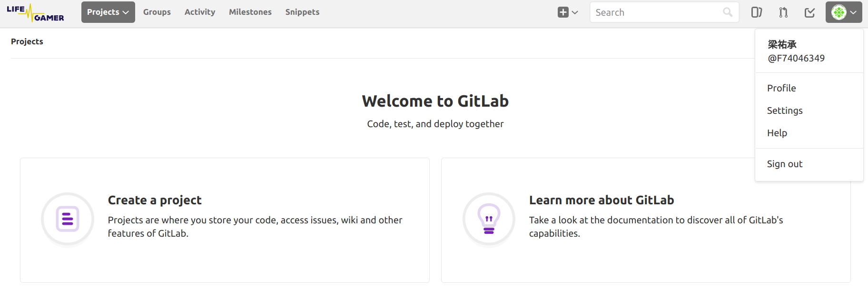Open the Todos checkmark icon
This screenshot has width=868, height=290.
point(810,12)
